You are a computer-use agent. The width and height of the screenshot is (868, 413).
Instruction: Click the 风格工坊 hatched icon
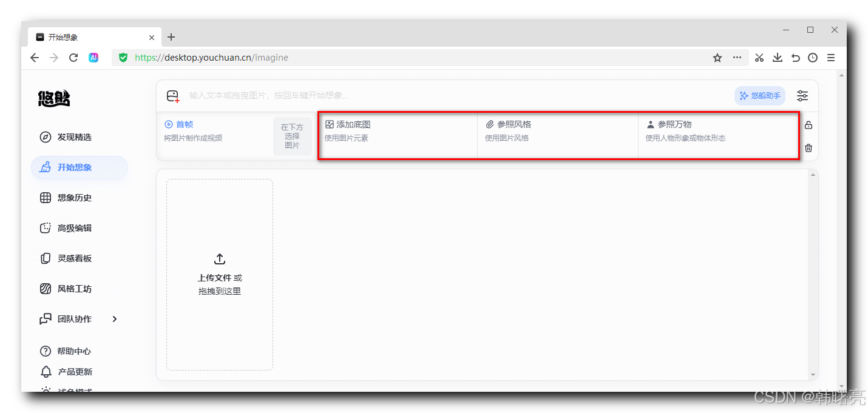[46, 289]
